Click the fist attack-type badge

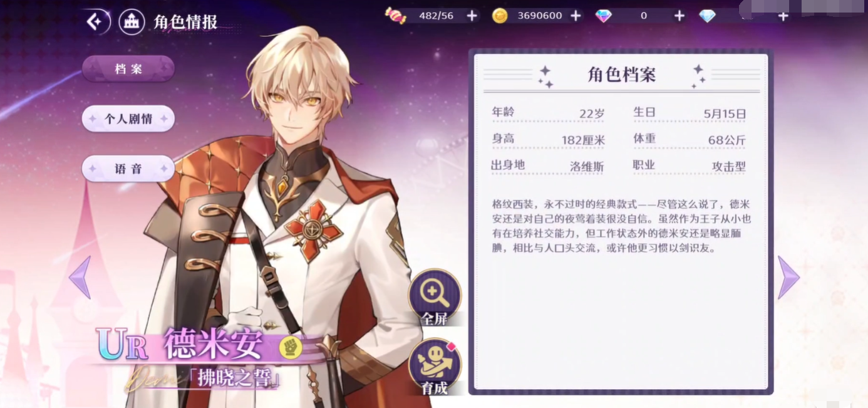[291, 348]
